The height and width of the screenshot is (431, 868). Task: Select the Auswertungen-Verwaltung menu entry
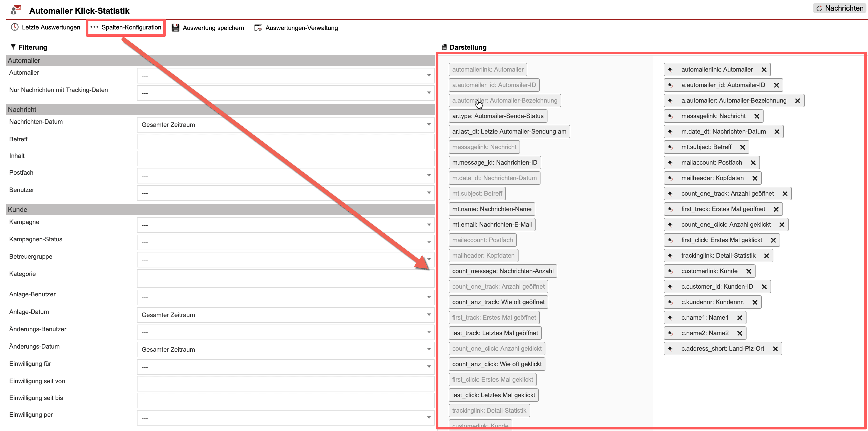point(301,28)
